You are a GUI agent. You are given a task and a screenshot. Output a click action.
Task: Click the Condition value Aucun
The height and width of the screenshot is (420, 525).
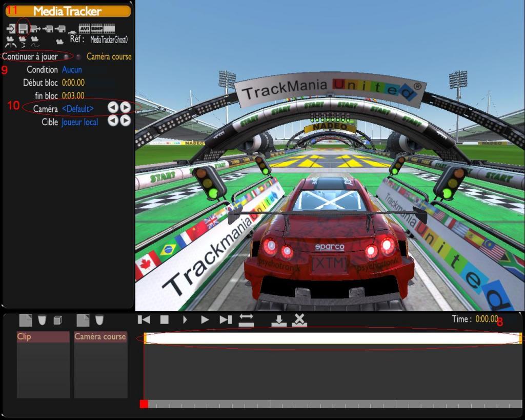72,70
